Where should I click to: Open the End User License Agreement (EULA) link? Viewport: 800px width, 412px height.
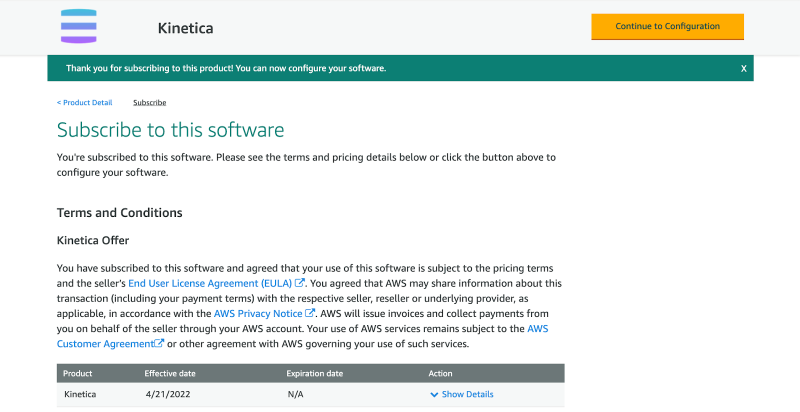(x=210, y=283)
